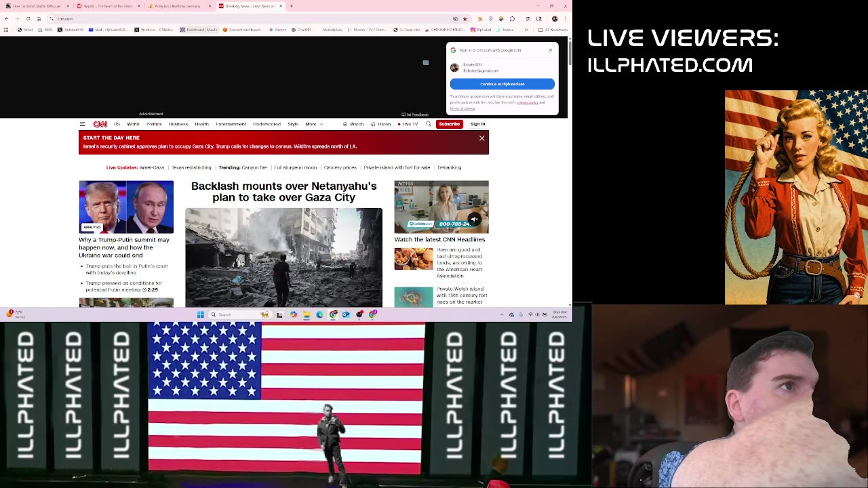Open Why a Trump-Putin summit may happen article
The width and height of the screenshot is (868, 488).
[125, 247]
